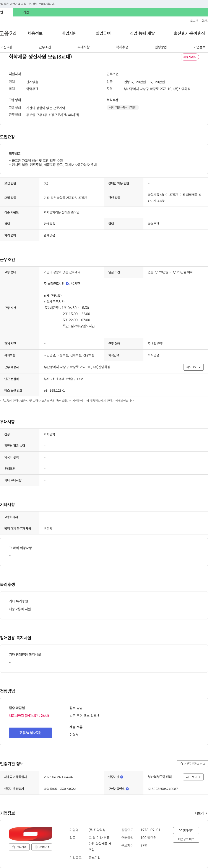This screenshot has height=868, width=208.
Task: View 채용정보 이력 for the company
Action: (186, 839)
